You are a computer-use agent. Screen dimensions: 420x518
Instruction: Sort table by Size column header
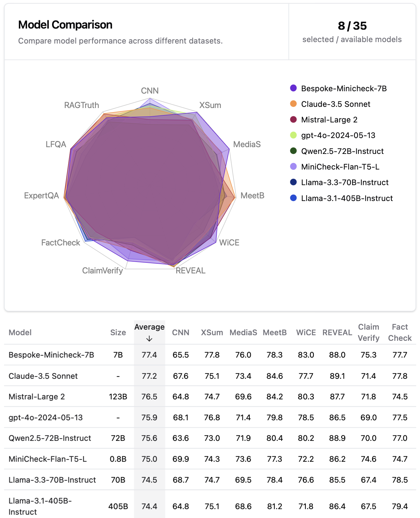118,333
